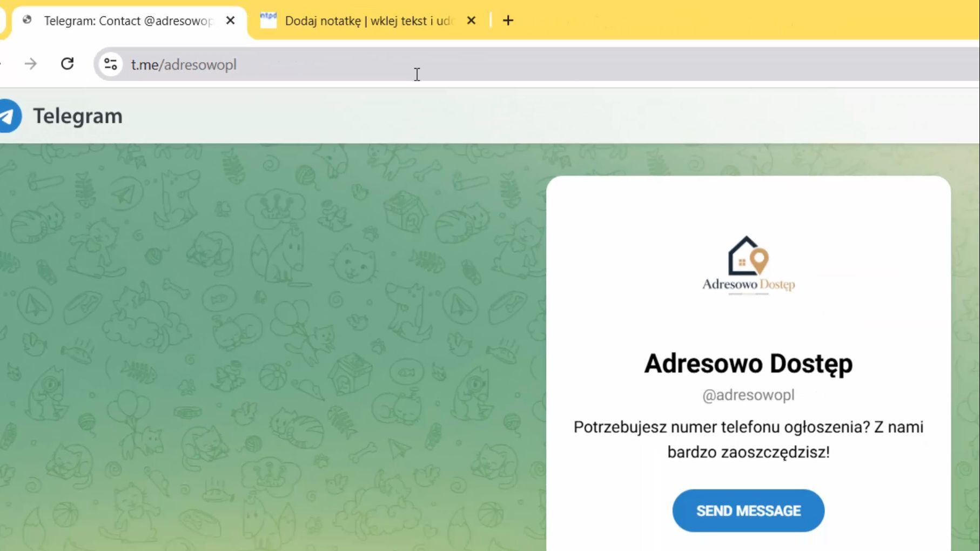Image resolution: width=980 pixels, height=551 pixels.
Task: Go forward to the next page
Action: [x=31, y=64]
